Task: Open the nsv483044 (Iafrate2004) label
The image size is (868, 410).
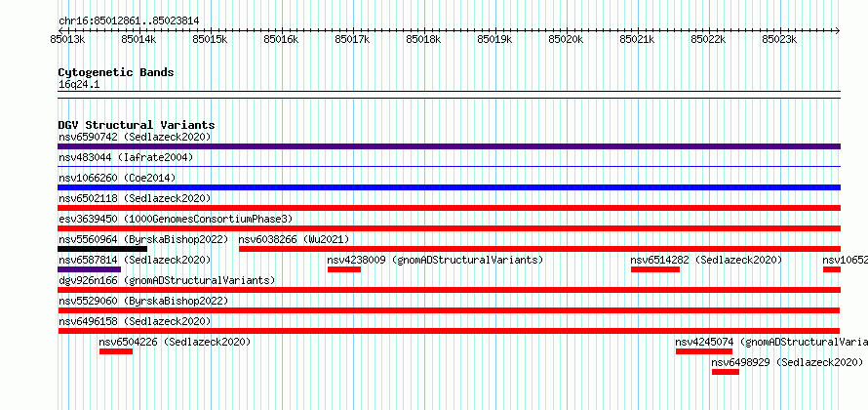Action: 126,157
